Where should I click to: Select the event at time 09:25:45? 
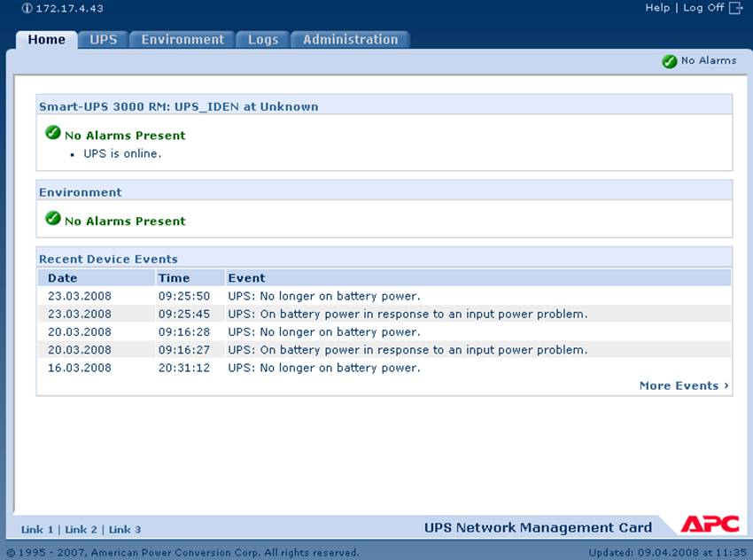coord(384,314)
